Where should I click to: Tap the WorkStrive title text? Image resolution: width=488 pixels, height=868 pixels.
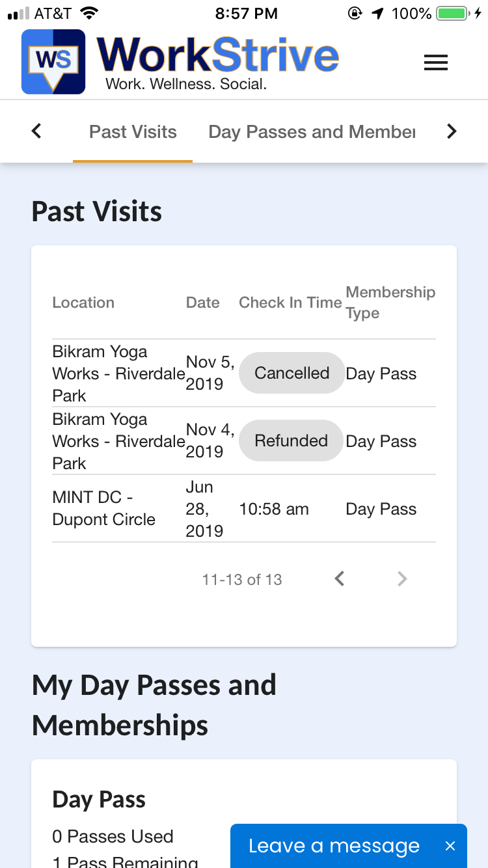pyautogui.click(x=218, y=55)
